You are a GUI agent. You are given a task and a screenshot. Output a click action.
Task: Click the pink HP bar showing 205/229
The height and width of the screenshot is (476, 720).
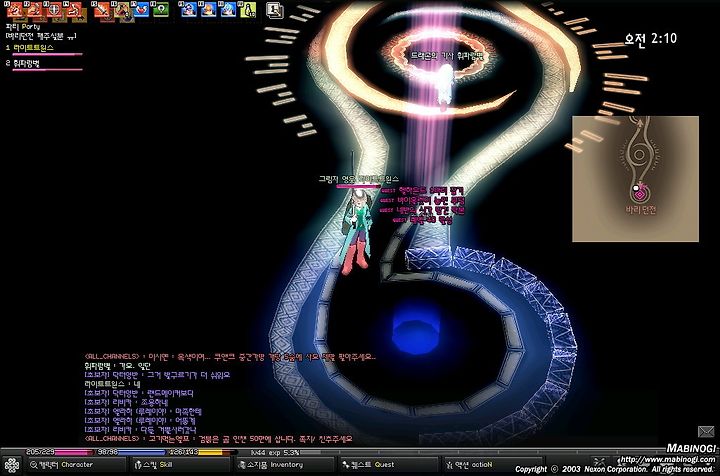(59, 452)
